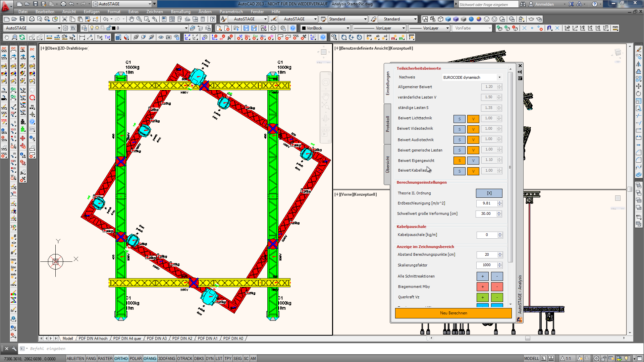Click the camera icon in AutoSTAGE toolbar
Image resolution: width=644 pixels, height=362 pixels.
pyautogui.click(x=169, y=37)
